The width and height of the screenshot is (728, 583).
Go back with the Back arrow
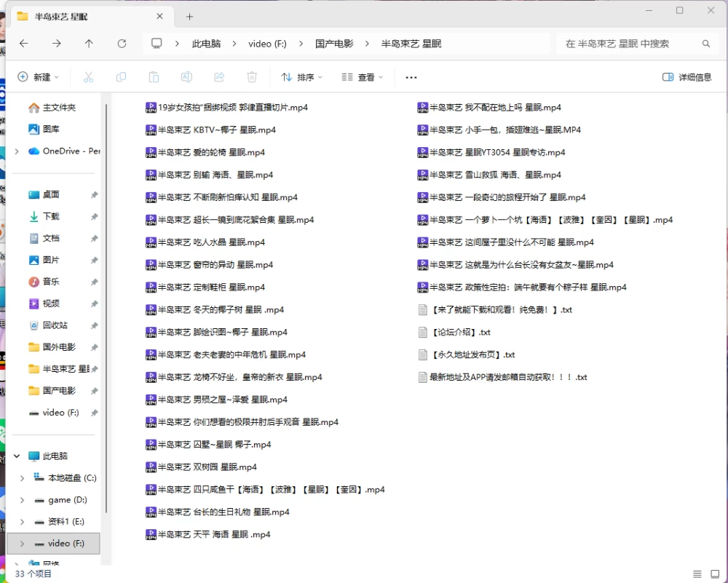pyautogui.click(x=24, y=44)
